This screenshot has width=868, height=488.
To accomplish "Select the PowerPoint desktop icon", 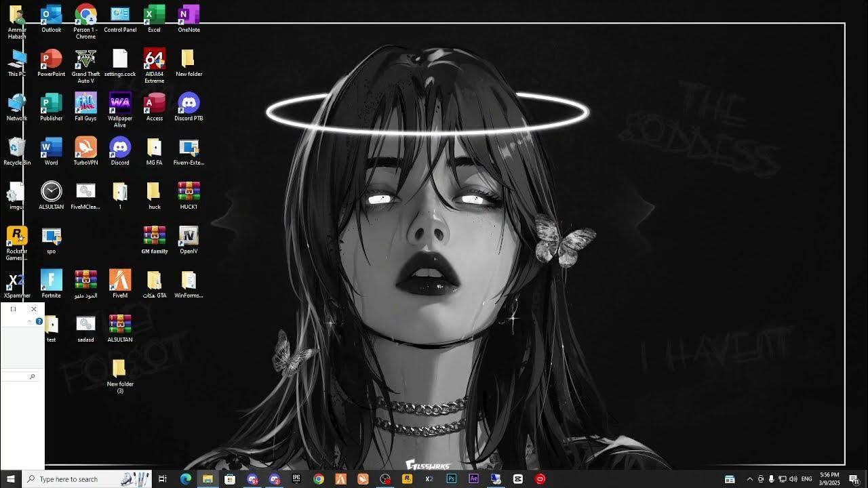I will tap(52, 63).
